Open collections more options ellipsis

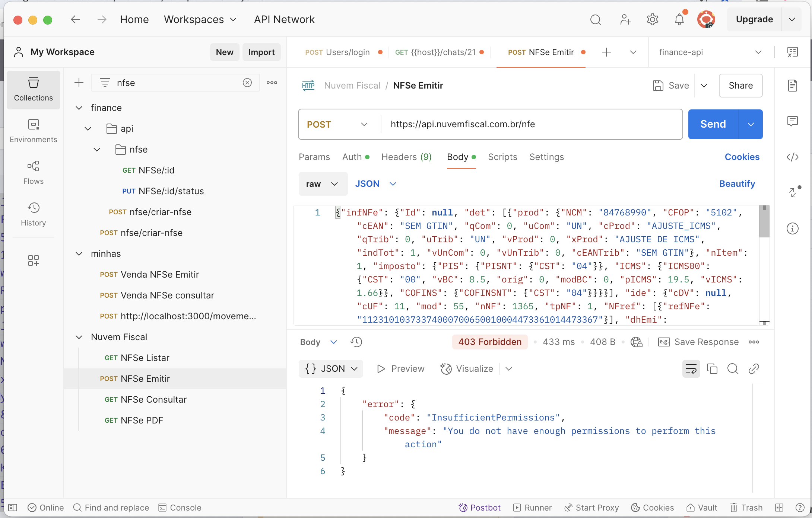(272, 83)
